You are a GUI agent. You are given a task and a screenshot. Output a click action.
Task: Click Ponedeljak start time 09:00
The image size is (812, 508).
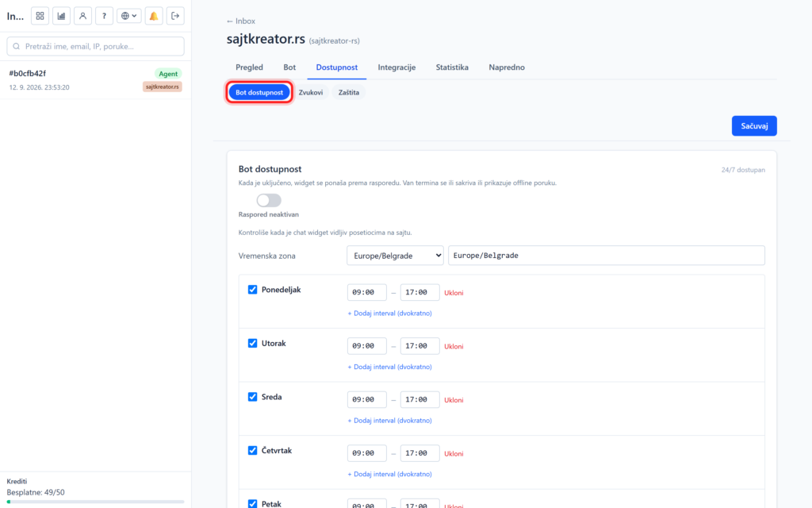366,292
